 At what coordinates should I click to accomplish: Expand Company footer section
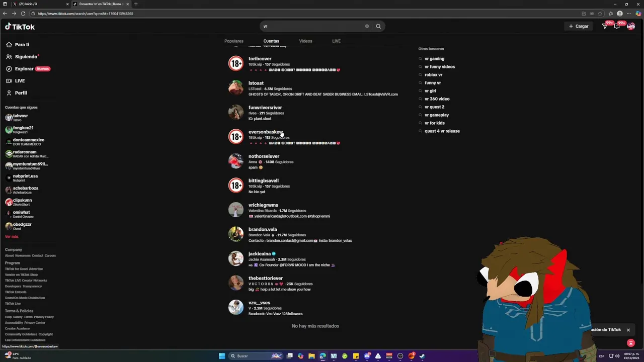pos(14,250)
